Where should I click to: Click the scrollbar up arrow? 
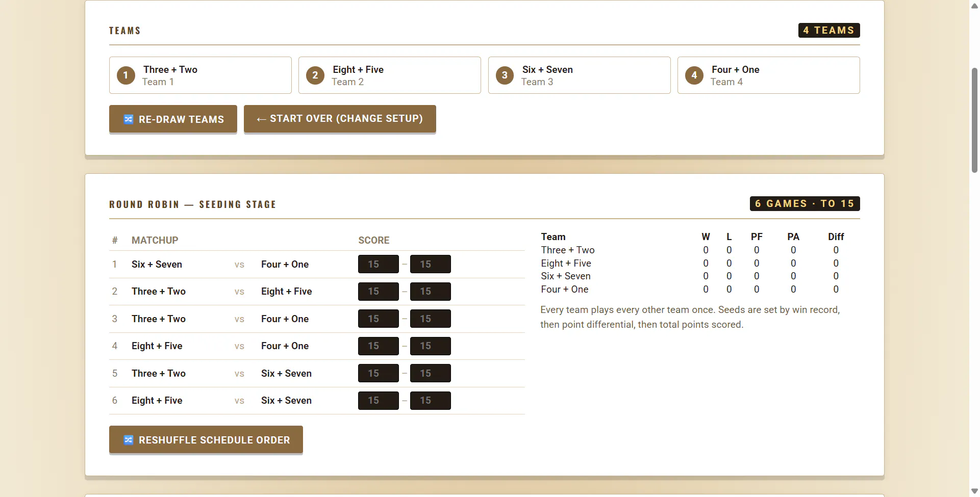point(974,6)
